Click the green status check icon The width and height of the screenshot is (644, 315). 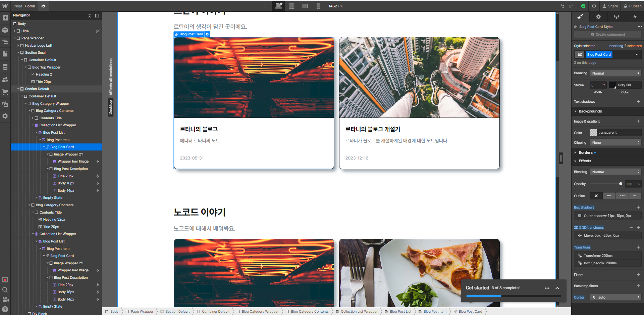[x=583, y=6]
